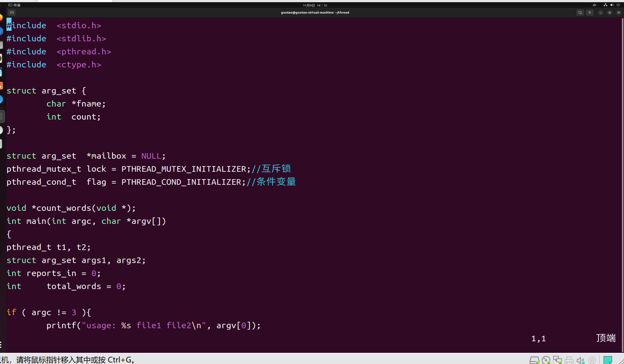This screenshot has width=624, height=364.
Task: Restore down the terminal window
Action: click(x=609, y=13)
